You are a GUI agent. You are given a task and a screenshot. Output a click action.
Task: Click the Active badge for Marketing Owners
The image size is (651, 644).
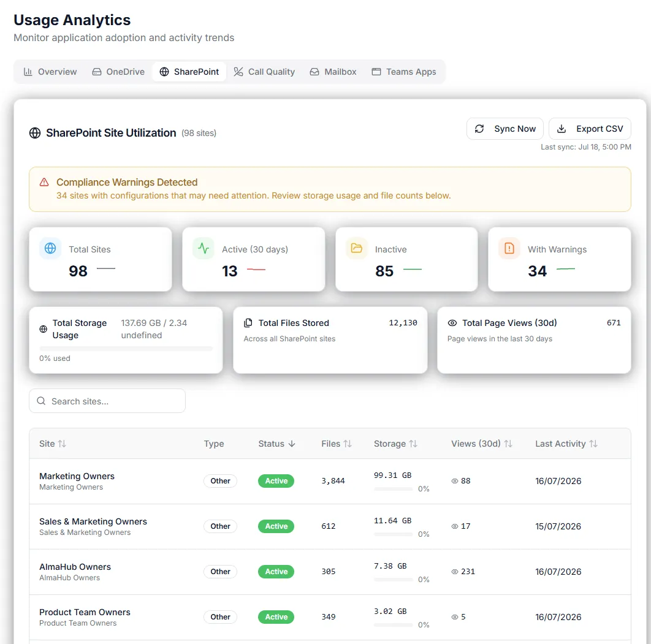(x=276, y=481)
